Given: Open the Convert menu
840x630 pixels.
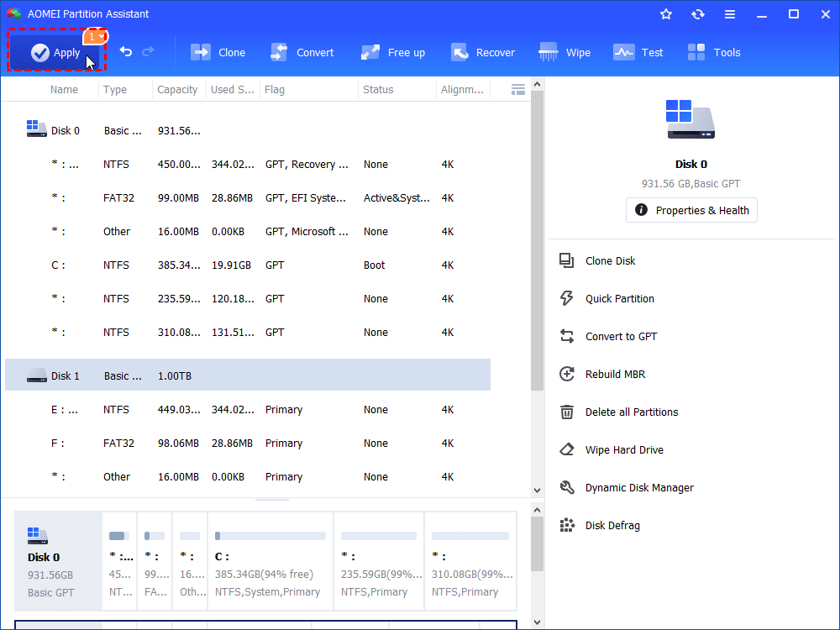Looking at the screenshot, I should coord(302,52).
